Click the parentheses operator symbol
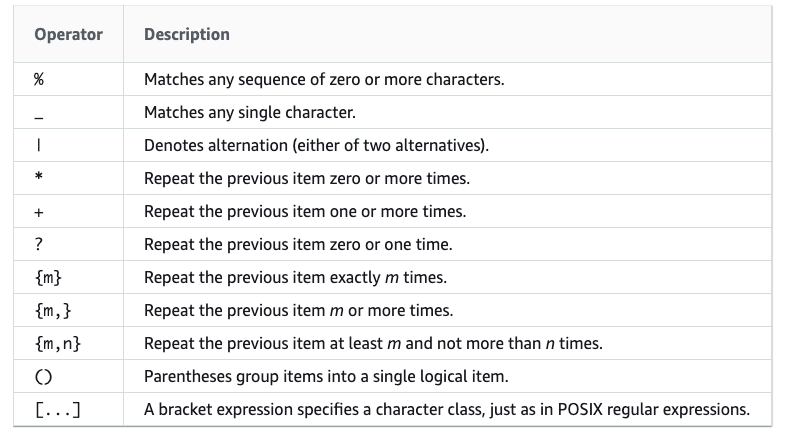 [x=43, y=377]
